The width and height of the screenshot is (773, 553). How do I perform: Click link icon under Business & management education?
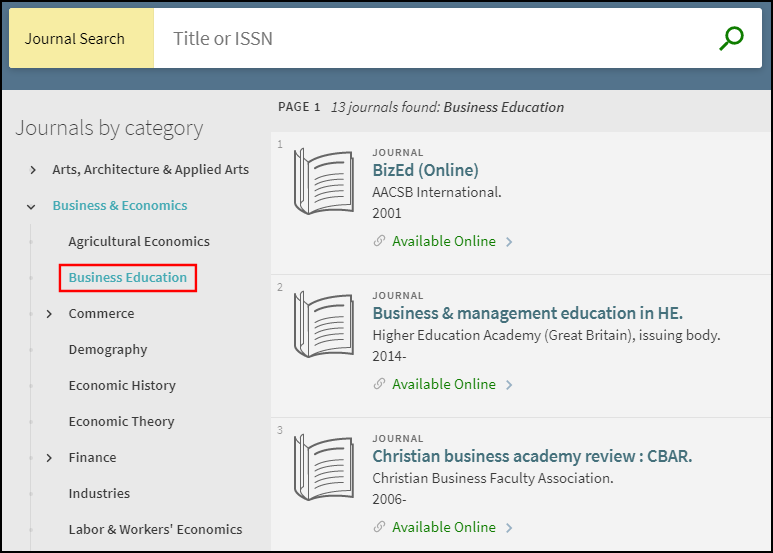coord(379,384)
